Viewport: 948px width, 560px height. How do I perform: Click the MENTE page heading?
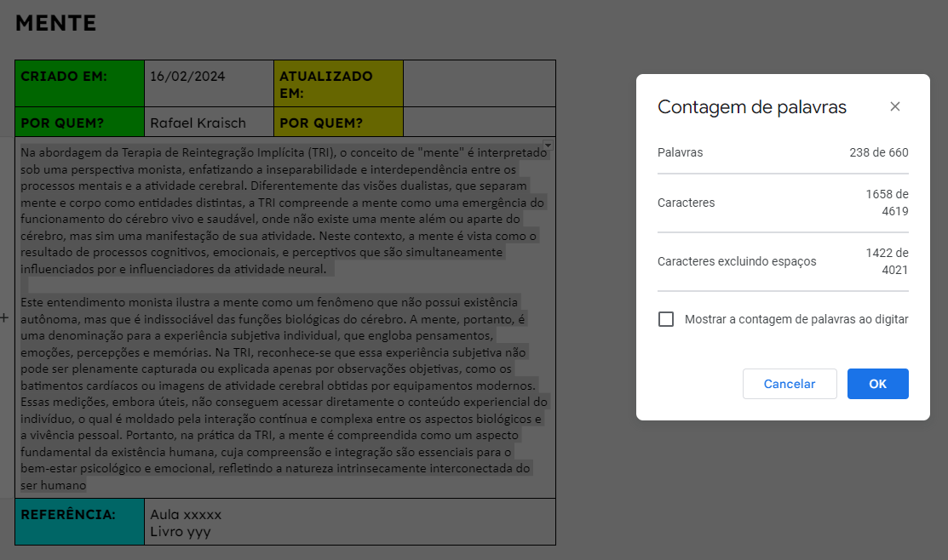pos(55,23)
